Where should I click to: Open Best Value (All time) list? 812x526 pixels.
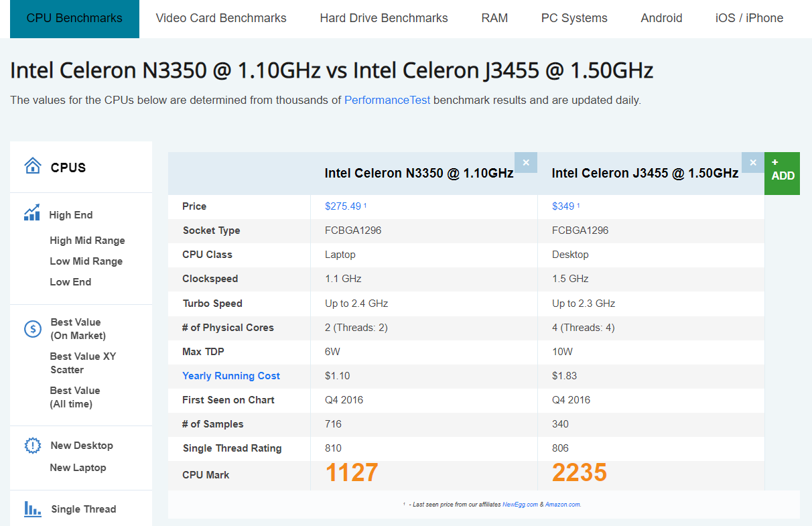click(x=75, y=397)
